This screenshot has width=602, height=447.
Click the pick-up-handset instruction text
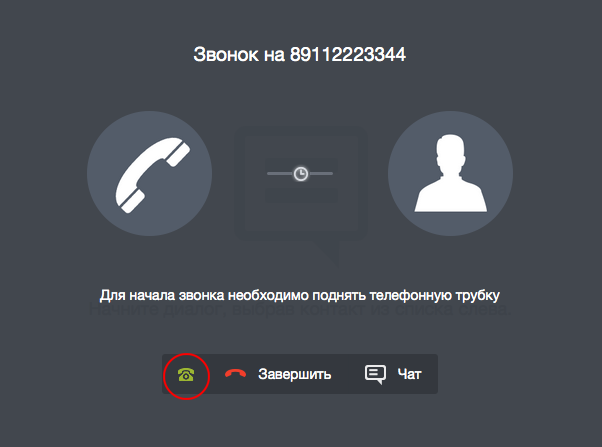pyautogui.click(x=300, y=296)
